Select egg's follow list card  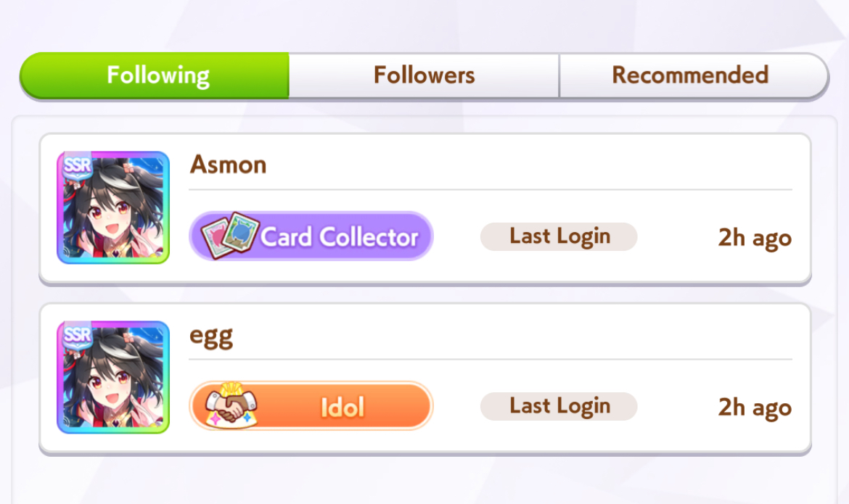[x=425, y=379]
